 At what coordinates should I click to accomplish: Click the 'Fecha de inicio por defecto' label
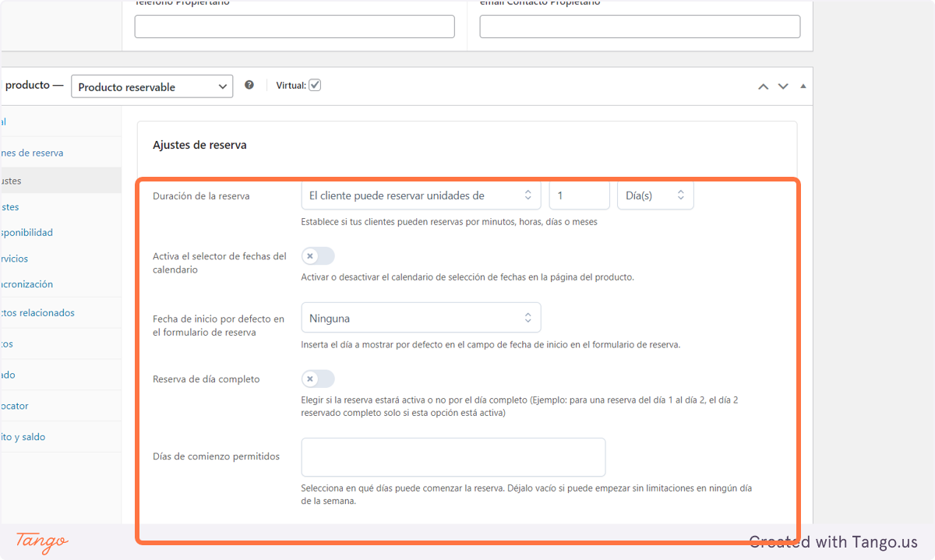coord(219,326)
